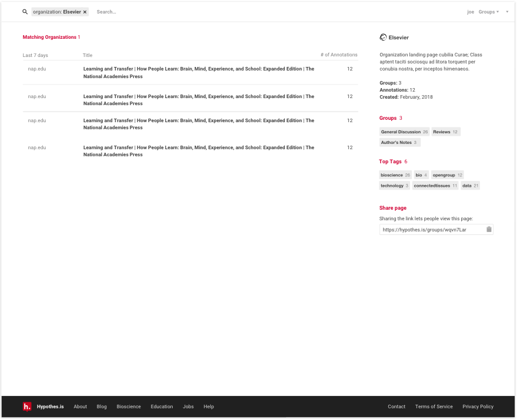Click the Share page heading

392,208
